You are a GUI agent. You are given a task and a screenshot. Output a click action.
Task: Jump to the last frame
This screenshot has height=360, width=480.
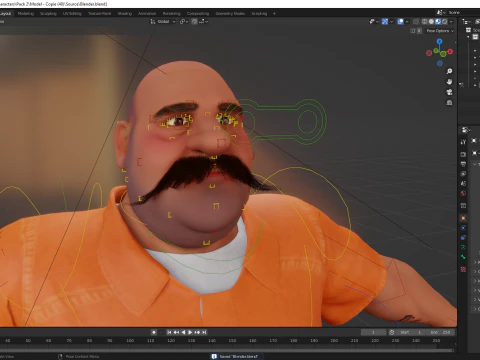(x=204, y=332)
